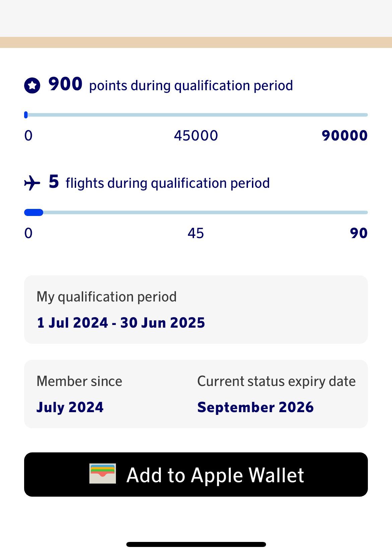Viewport: 392px width, 555px height.
Task: Tap the blue filled portion of flights bar
Action: pos(34,212)
